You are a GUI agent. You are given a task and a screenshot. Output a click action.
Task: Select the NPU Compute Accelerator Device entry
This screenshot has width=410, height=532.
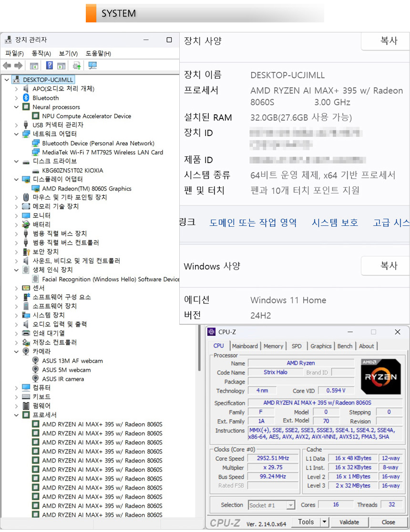[x=86, y=116]
